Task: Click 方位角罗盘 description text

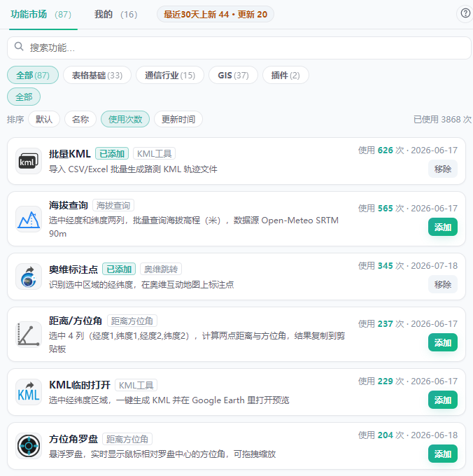Action: 162,454
